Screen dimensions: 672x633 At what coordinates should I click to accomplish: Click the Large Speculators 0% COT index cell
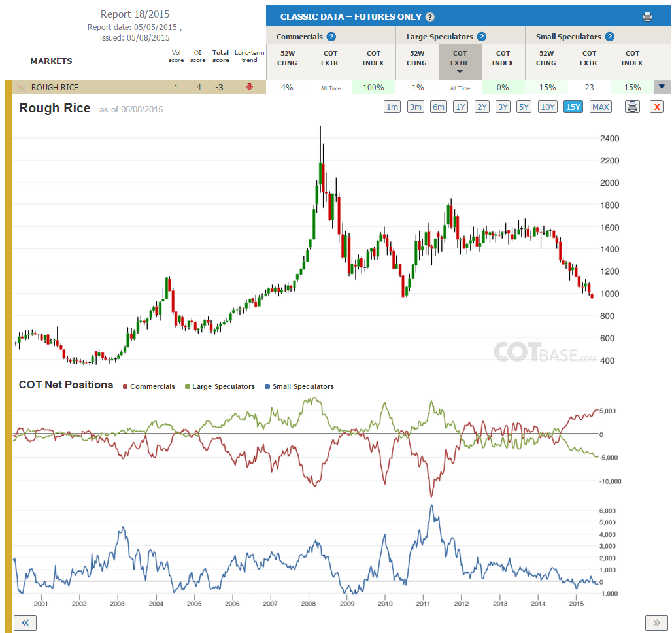[x=503, y=88]
